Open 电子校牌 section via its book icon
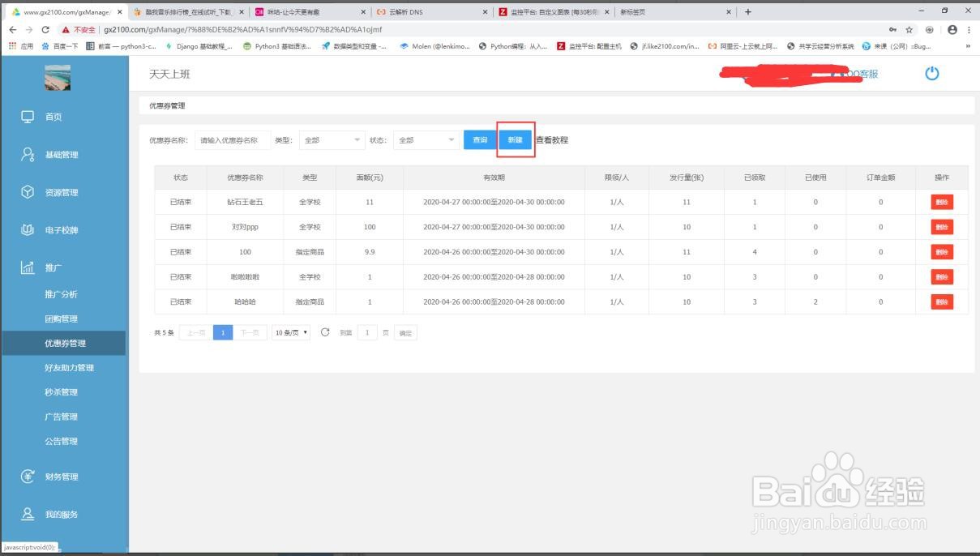The width and height of the screenshot is (980, 556). tap(28, 230)
